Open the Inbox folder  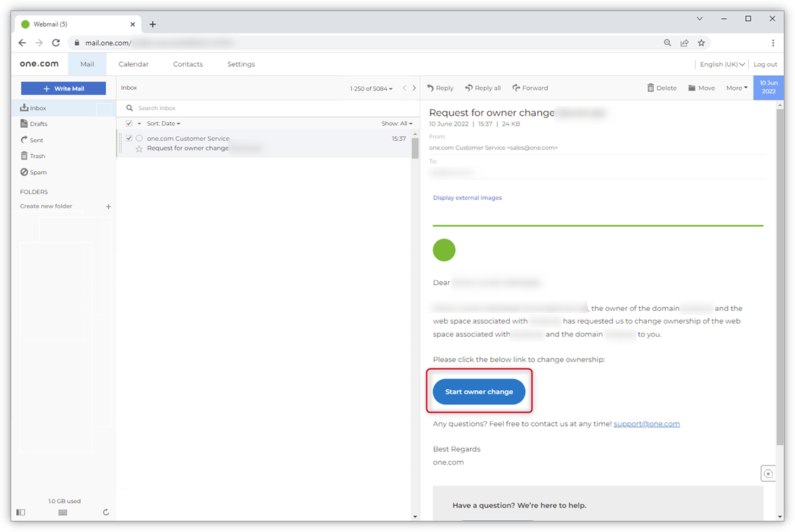click(64, 108)
